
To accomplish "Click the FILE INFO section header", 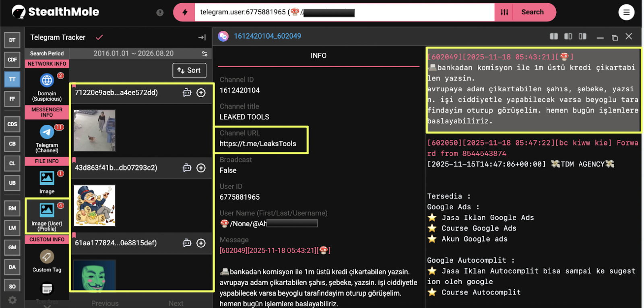I will (x=47, y=161).
